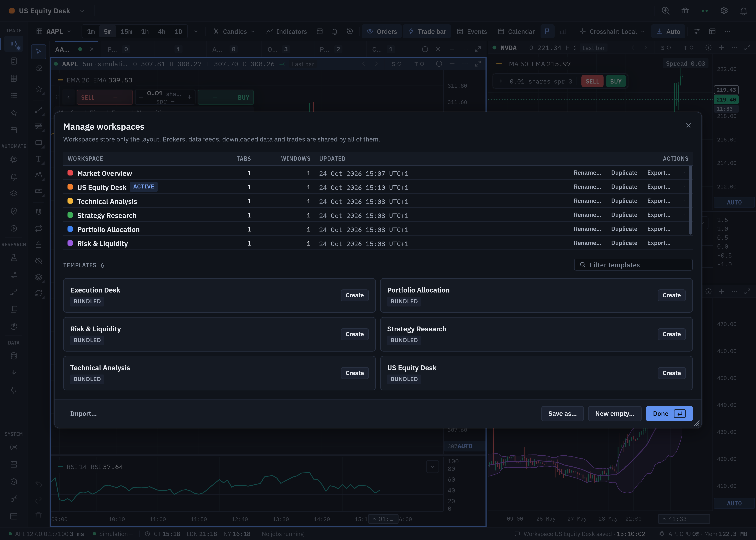Viewport: 756px width, 540px height.
Task: Open settings gear in top bar
Action: pyautogui.click(x=724, y=11)
